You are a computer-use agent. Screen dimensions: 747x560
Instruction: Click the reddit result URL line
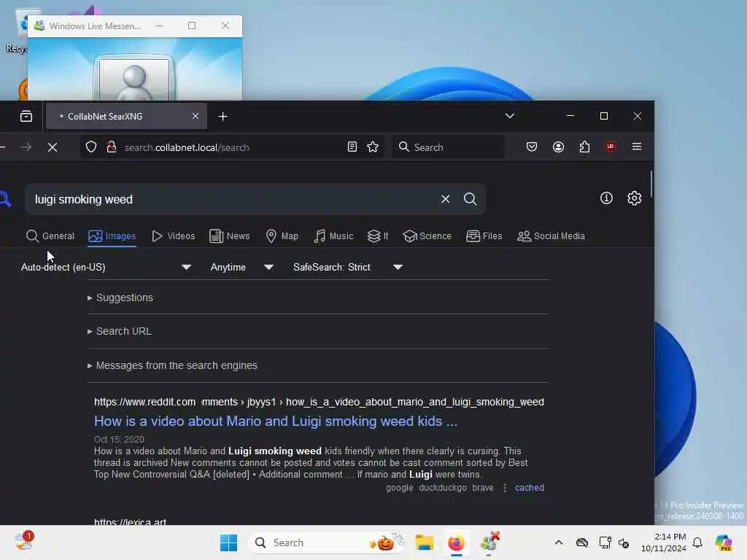click(x=319, y=402)
